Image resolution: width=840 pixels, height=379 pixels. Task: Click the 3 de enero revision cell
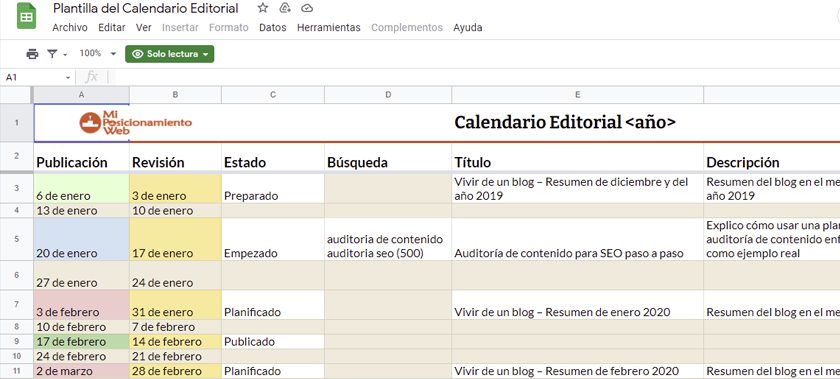pyautogui.click(x=175, y=189)
